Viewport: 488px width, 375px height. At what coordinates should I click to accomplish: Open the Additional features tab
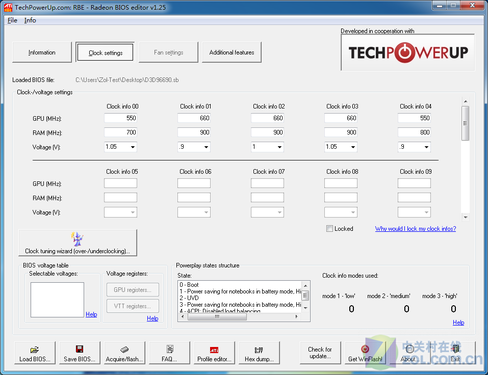[232, 52]
